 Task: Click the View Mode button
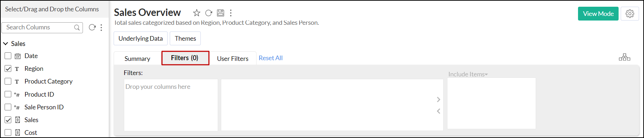coord(598,14)
